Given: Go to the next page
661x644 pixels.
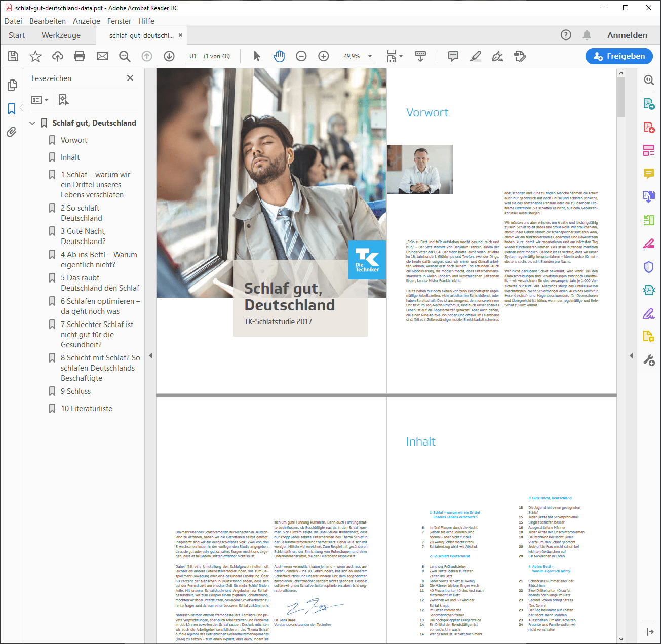Looking at the screenshot, I should [169, 56].
